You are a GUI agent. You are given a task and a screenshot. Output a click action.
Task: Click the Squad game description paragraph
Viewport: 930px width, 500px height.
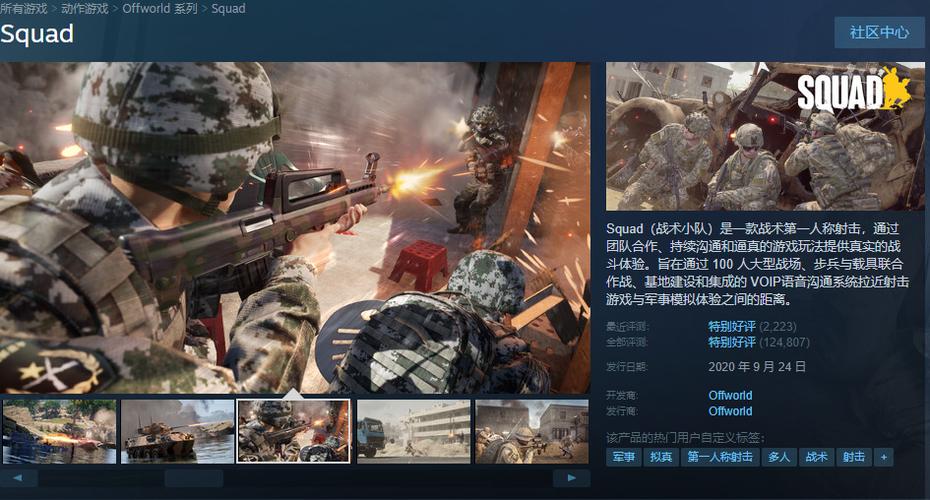click(757, 264)
